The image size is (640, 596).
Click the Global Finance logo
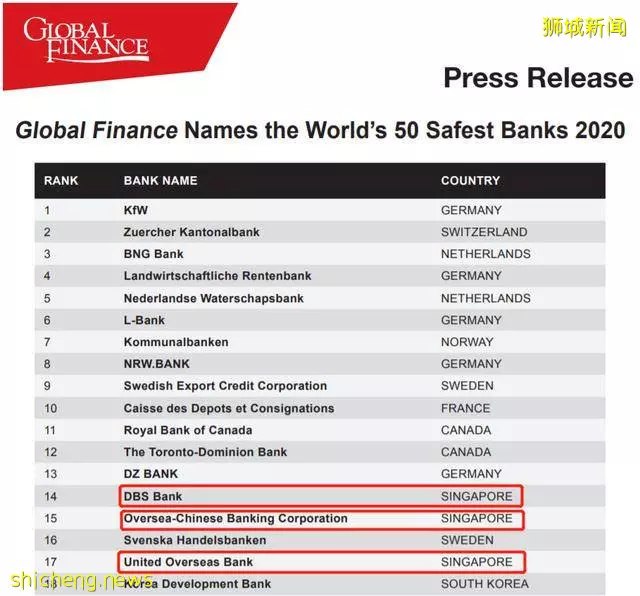coord(86,39)
